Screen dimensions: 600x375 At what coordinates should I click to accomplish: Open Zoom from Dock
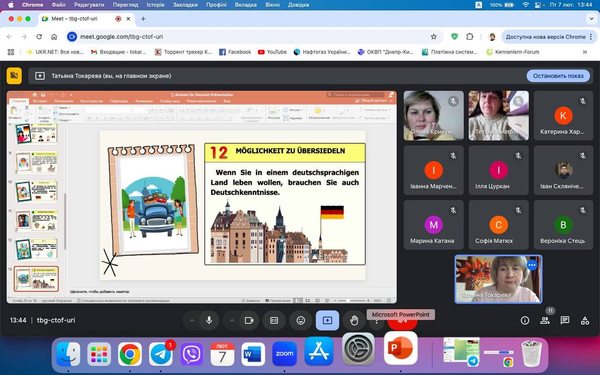point(284,354)
